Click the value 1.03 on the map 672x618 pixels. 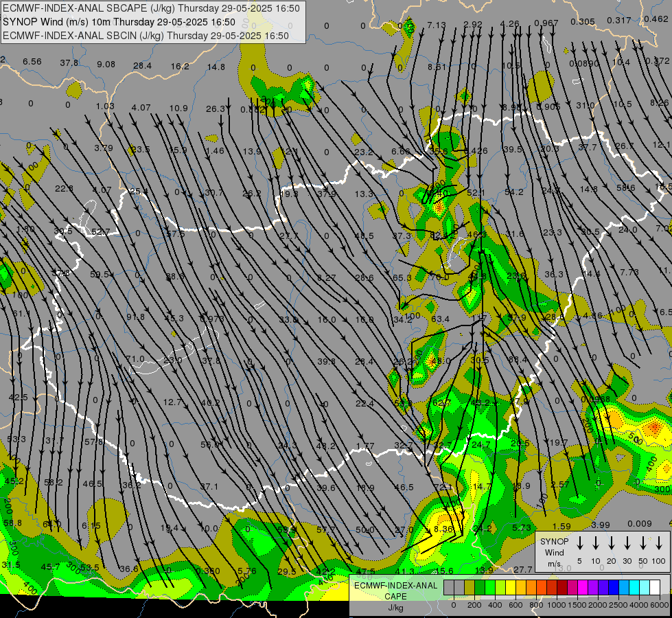[x=105, y=106]
